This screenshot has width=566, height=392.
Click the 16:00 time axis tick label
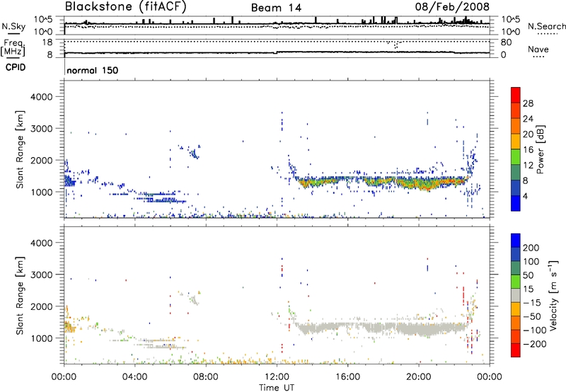[347, 377]
